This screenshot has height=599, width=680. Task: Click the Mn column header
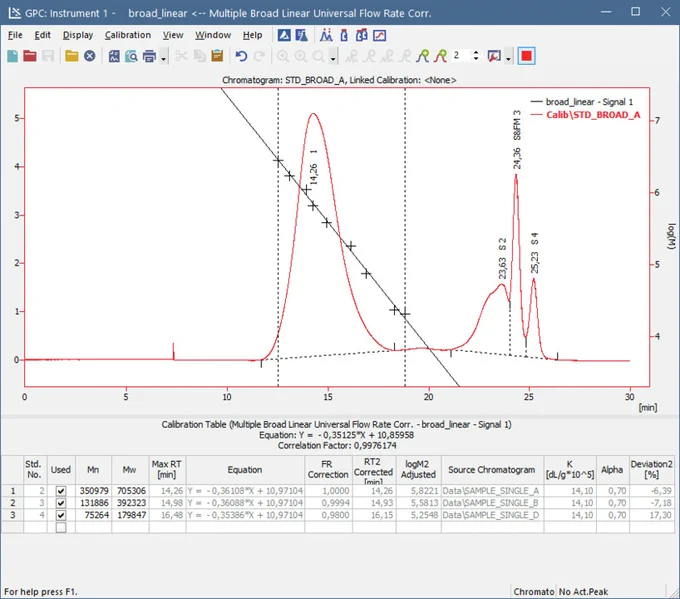pos(93,470)
